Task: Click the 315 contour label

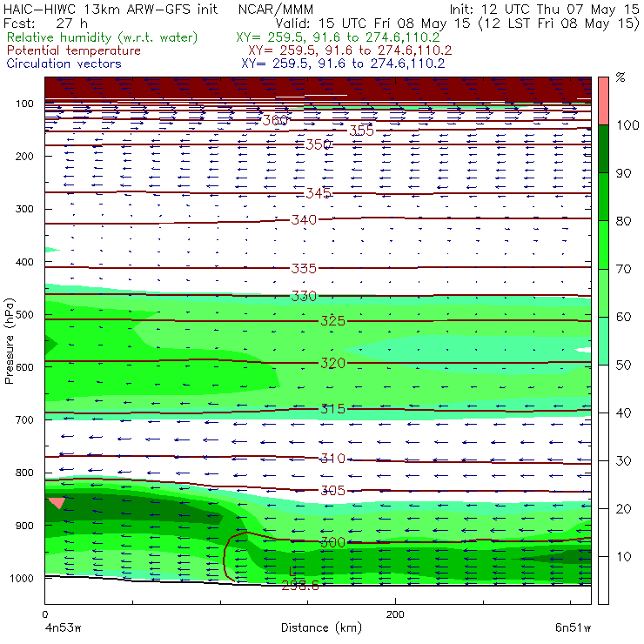Action: coord(332,409)
